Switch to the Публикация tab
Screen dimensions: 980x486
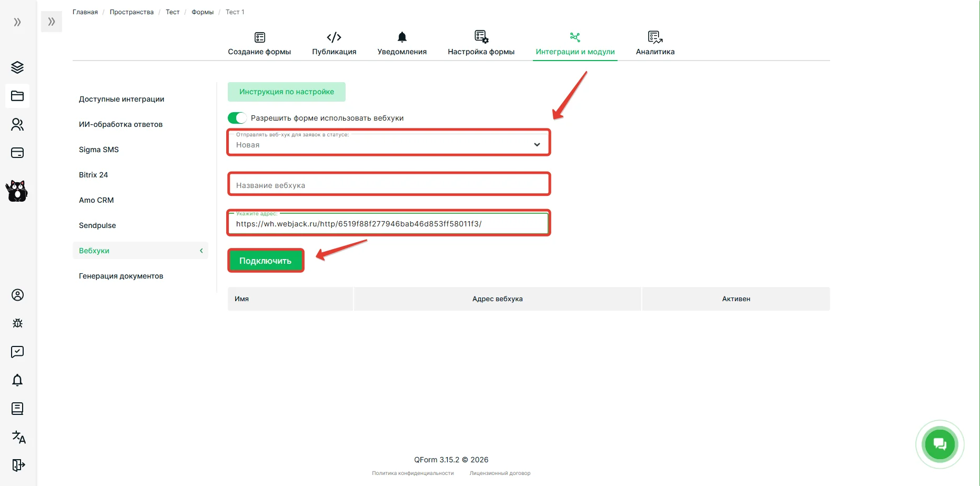coord(334,44)
